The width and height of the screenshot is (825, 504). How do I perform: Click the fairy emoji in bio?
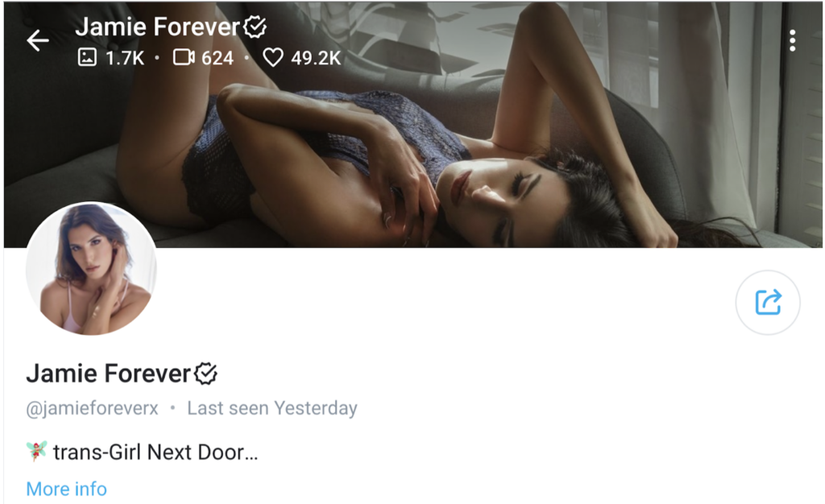tap(36, 451)
